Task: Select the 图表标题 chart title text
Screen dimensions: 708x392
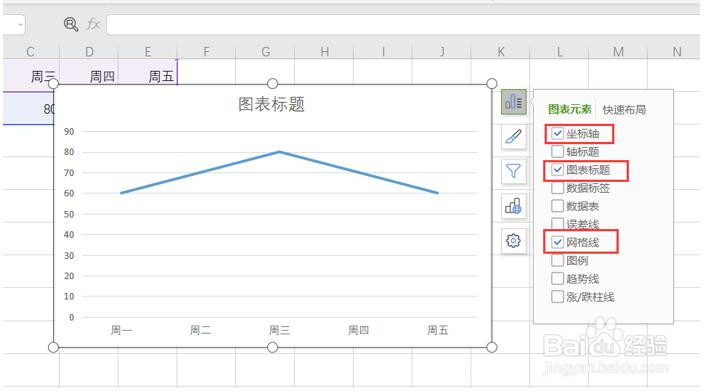Action: (271, 104)
